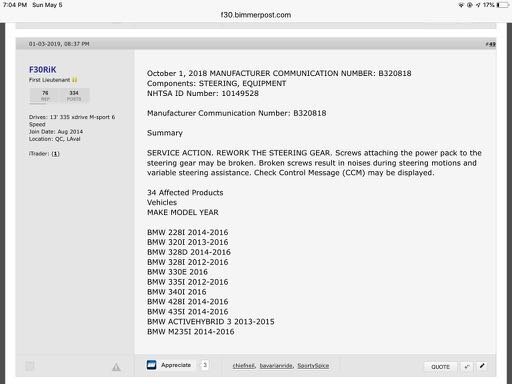Tap the battery icon in status bar
512x384 pixels.
[503, 5]
